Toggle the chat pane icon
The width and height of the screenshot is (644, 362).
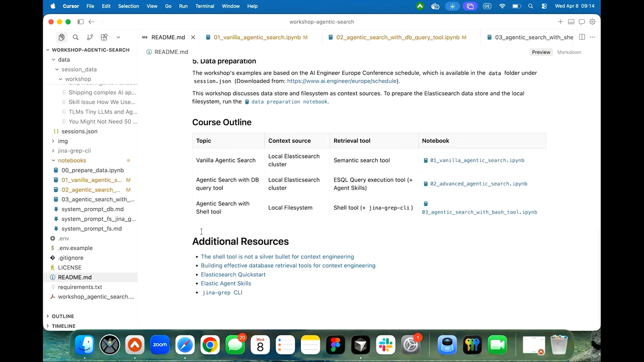[x=582, y=22]
